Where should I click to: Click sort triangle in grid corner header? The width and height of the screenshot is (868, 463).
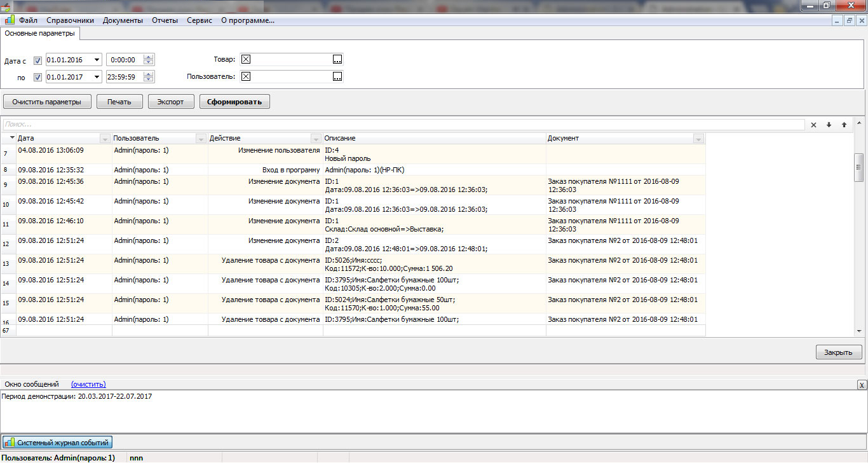pyautogui.click(x=12, y=138)
